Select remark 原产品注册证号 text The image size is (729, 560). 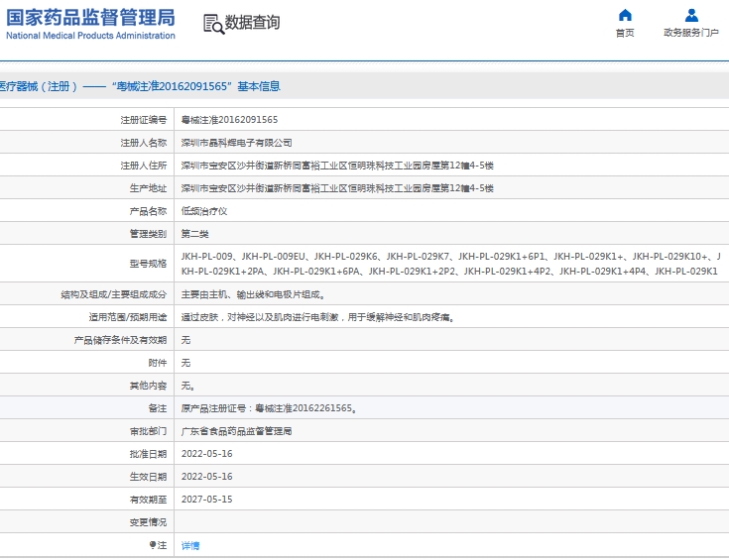[269, 408]
